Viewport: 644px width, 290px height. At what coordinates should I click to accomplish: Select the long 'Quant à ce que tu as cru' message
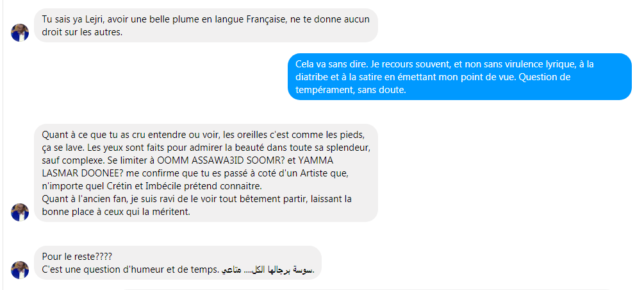point(206,173)
